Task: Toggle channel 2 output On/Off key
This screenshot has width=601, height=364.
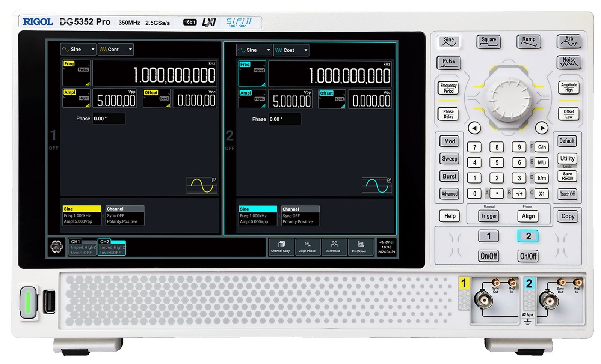Action: pos(528,256)
